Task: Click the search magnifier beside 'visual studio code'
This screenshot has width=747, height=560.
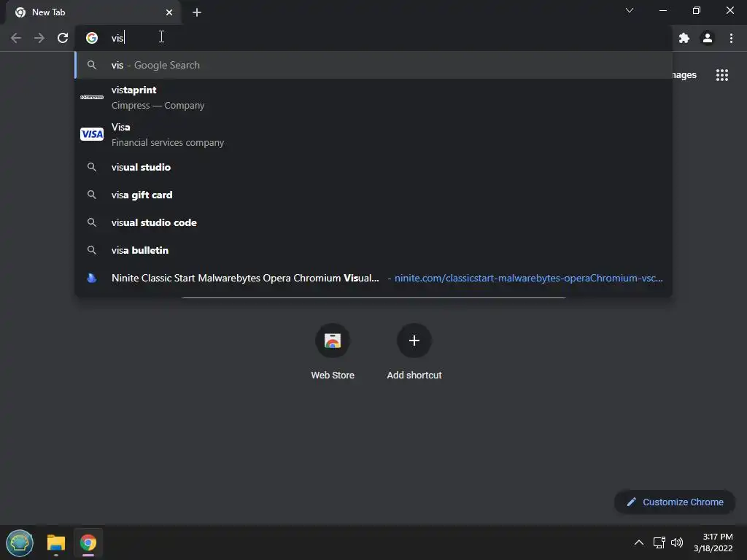Action: click(92, 222)
